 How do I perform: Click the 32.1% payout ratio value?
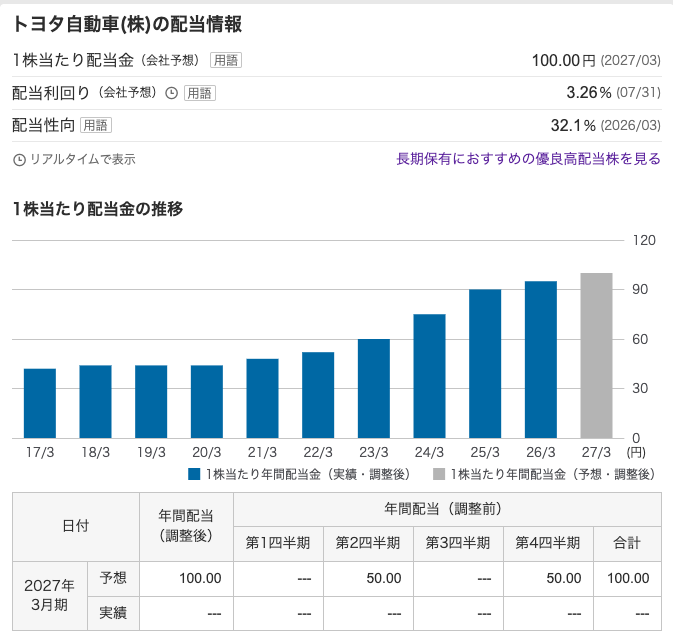coord(573,125)
